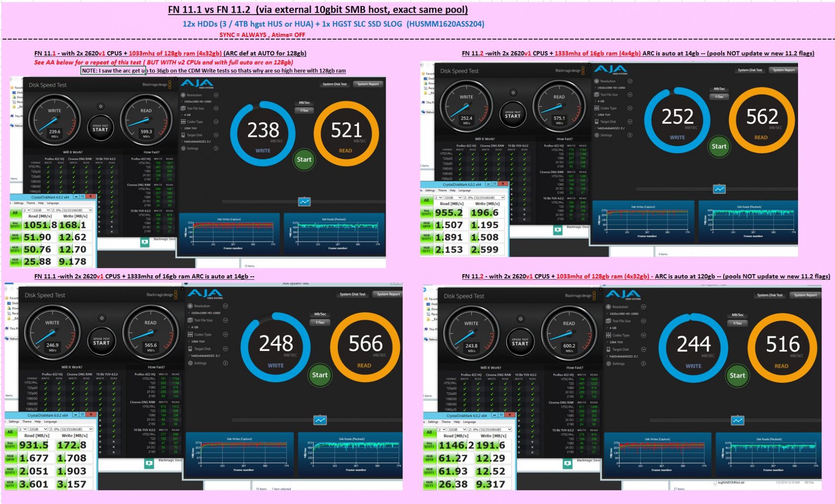
Task: Toggle MB/Sec unit beside the 238 write ring
Action: click(304, 103)
